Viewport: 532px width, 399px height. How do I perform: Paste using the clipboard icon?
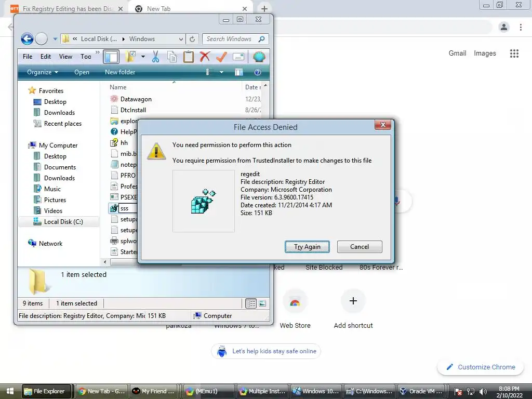pyautogui.click(x=188, y=57)
